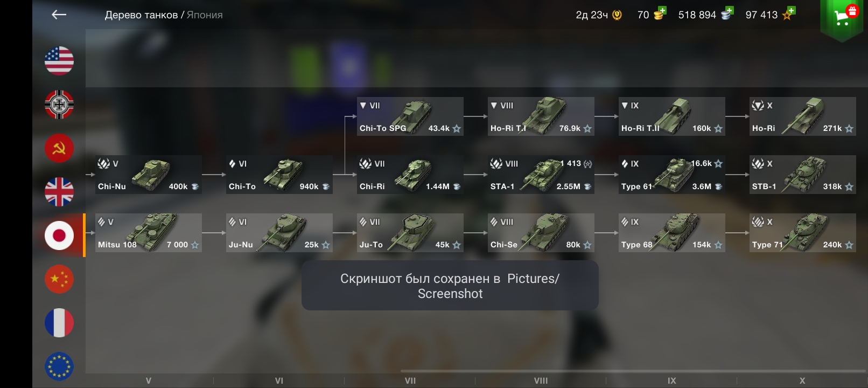Select the European Union flag nation
The height and width of the screenshot is (388, 868).
pos(59,366)
